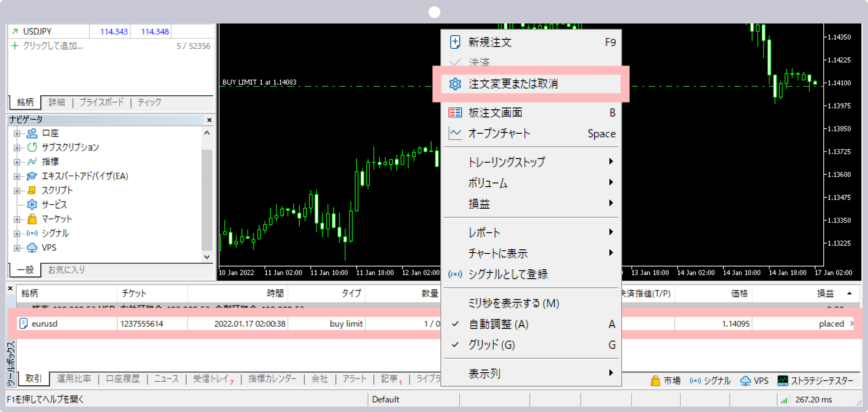868x412 pixels.
Task: Open the チャートに表示 submenu
Action: point(531,253)
